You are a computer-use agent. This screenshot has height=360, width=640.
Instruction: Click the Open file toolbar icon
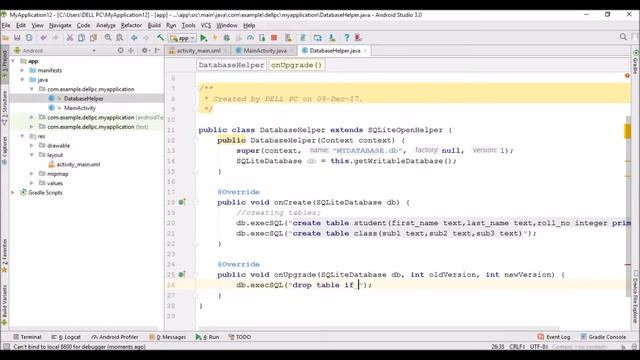pyautogui.click(x=5, y=38)
